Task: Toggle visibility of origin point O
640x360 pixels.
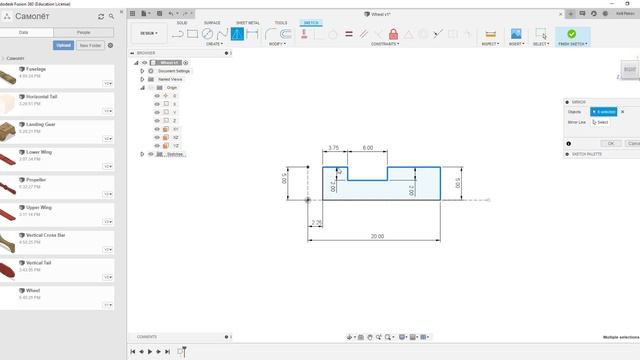Action: pyautogui.click(x=157, y=96)
